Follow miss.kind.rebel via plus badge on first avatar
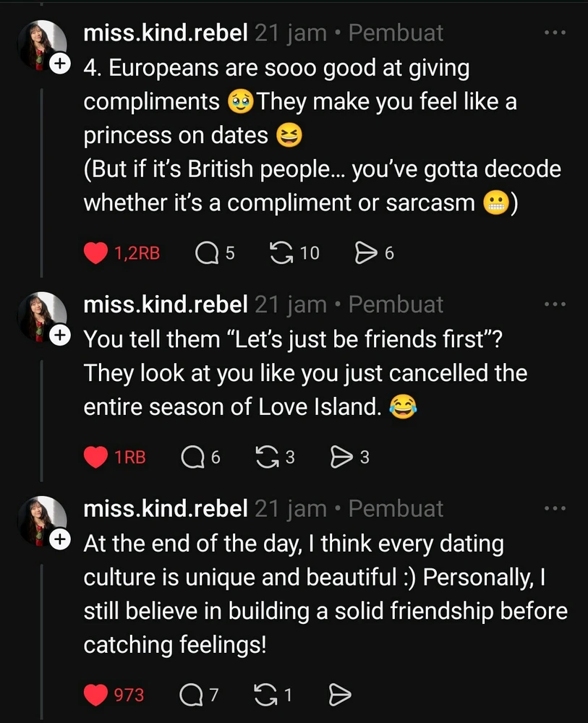 tap(59, 64)
